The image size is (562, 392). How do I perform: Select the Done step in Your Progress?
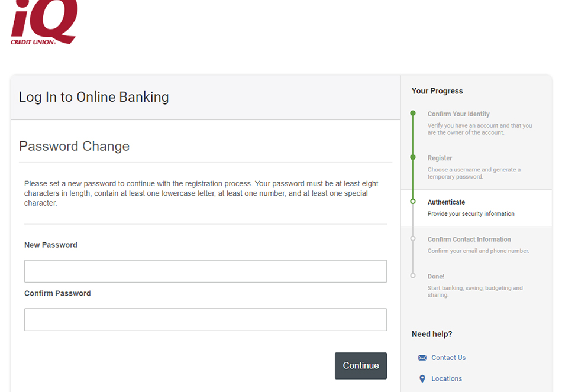[x=436, y=276]
